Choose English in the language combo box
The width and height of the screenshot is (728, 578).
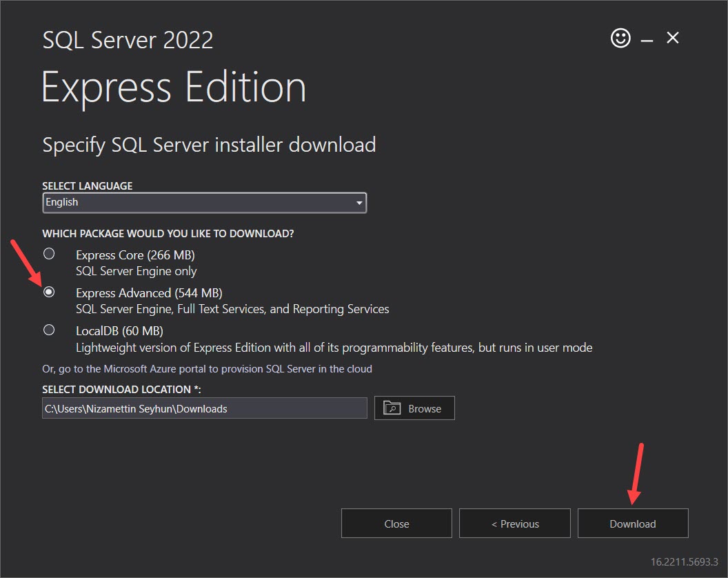(x=204, y=202)
